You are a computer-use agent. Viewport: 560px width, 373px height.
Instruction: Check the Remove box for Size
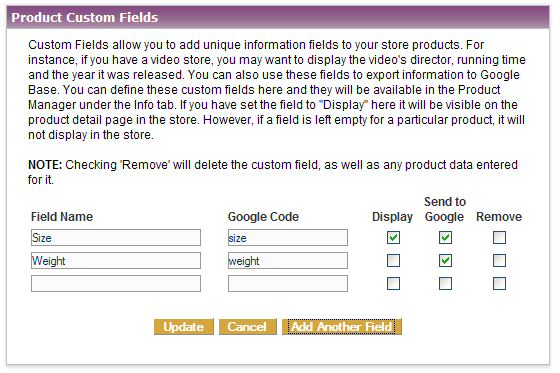(499, 238)
